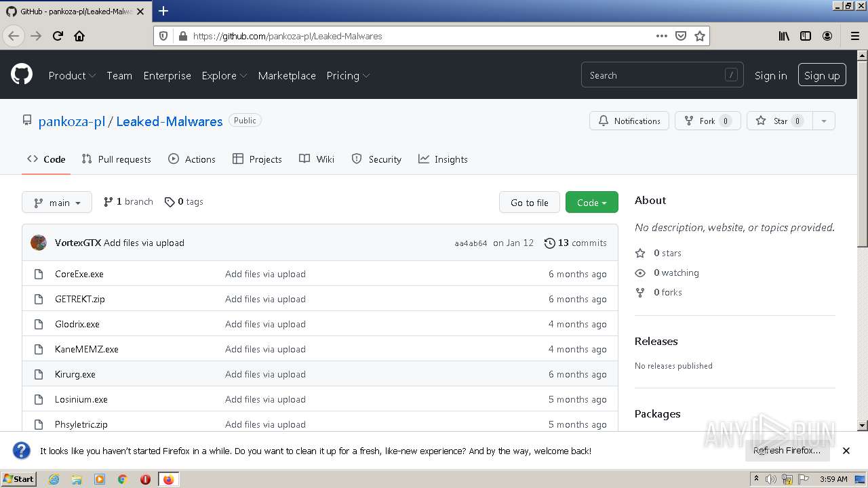This screenshot has height=488, width=868.
Task: Open file Kirurg.exe
Action: coord(75,374)
